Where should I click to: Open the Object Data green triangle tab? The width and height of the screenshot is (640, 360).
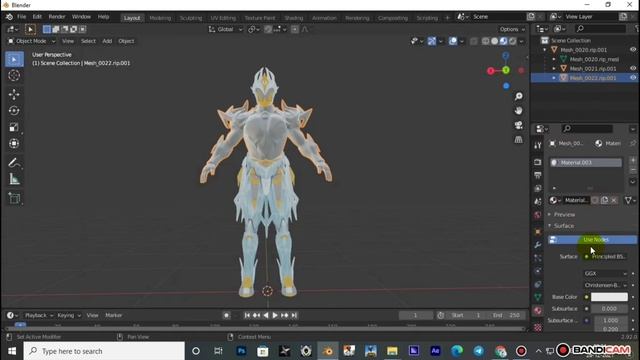pos(538,297)
